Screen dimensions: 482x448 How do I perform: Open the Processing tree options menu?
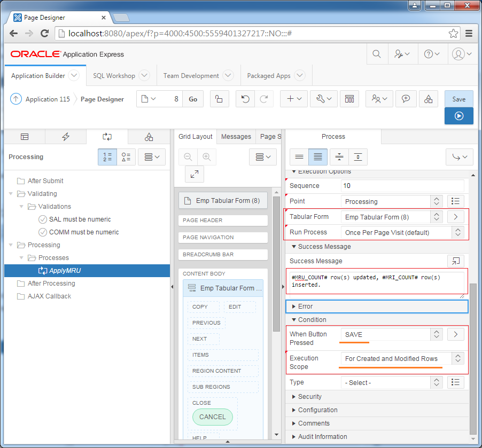tap(152, 157)
